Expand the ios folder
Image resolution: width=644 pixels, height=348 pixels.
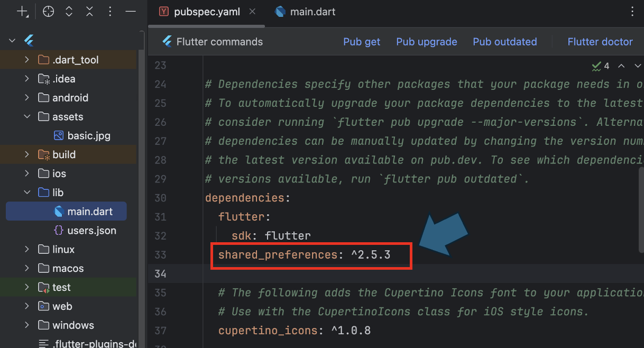tap(27, 173)
